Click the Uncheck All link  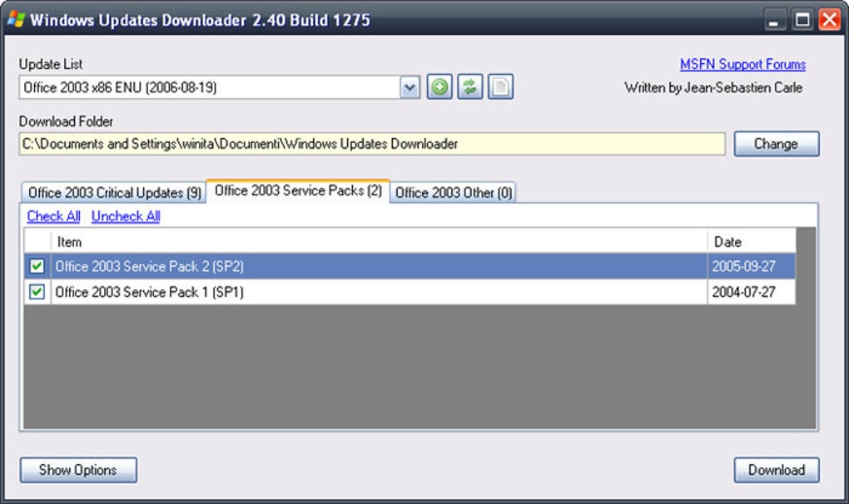pos(126,216)
